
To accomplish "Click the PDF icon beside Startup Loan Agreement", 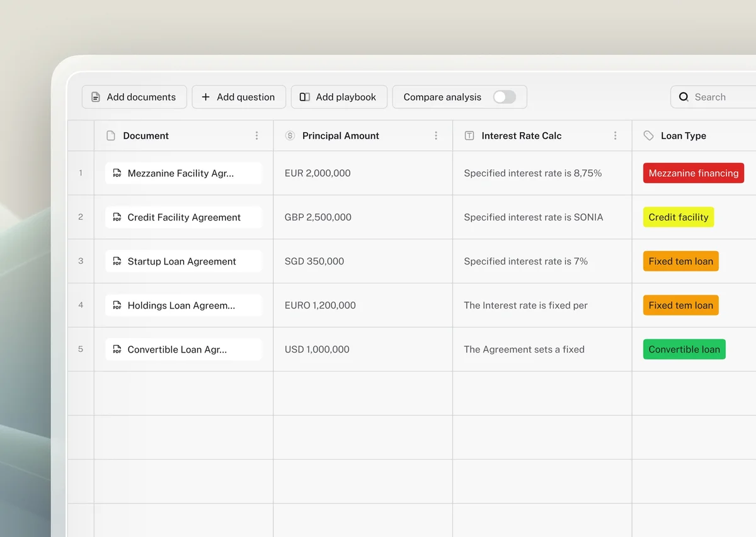I will [116, 261].
